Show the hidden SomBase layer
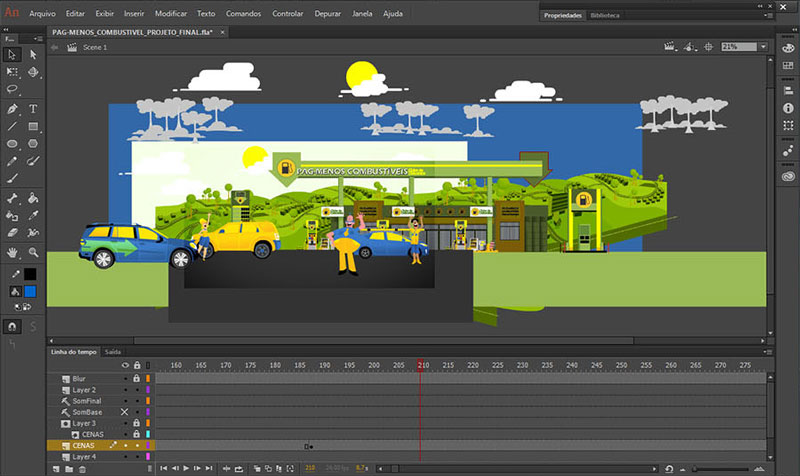 124,412
